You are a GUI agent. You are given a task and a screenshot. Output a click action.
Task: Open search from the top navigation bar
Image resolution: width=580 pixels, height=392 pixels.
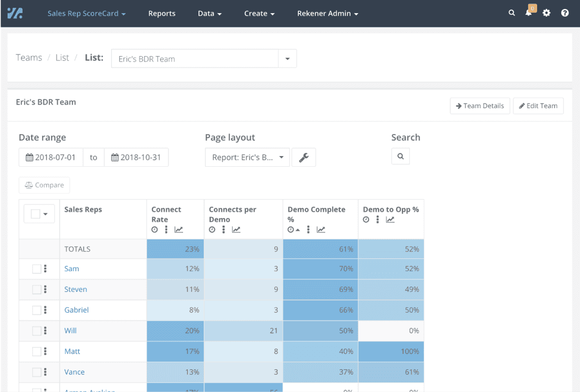tap(512, 13)
